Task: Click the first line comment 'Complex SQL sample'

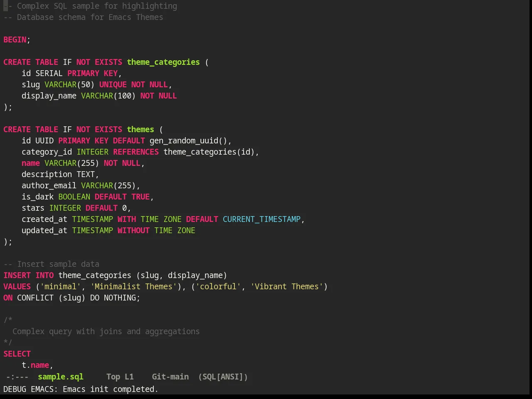Action: 90,6
